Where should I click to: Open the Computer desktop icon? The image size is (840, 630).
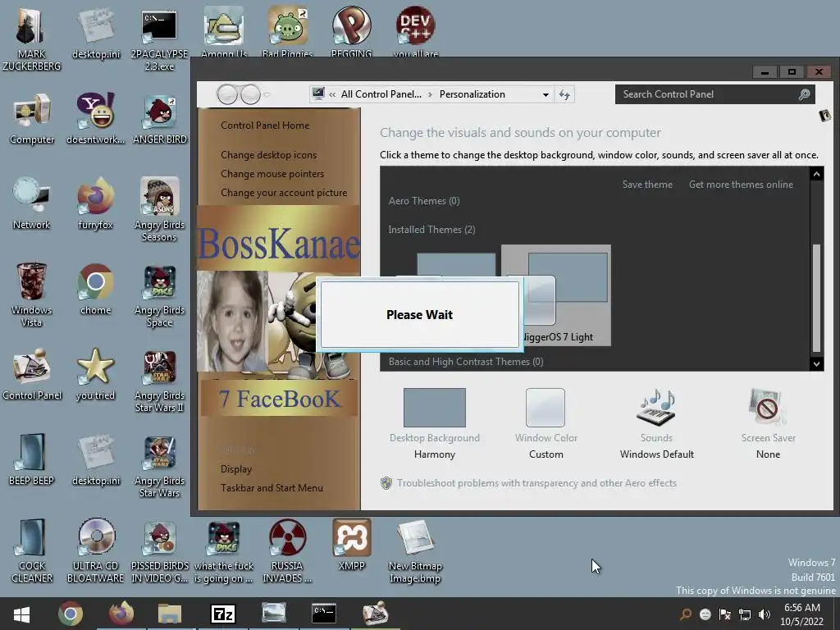point(32,119)
